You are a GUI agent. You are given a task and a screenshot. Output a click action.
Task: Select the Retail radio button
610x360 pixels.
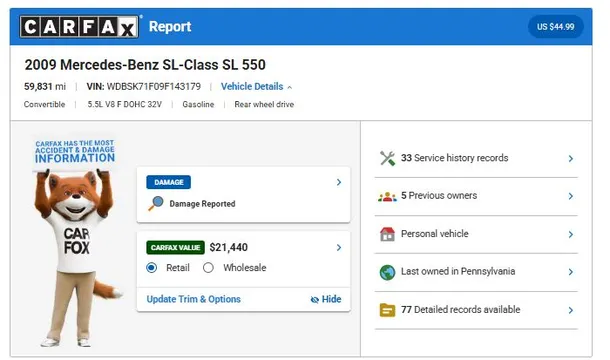coord(152,268)
